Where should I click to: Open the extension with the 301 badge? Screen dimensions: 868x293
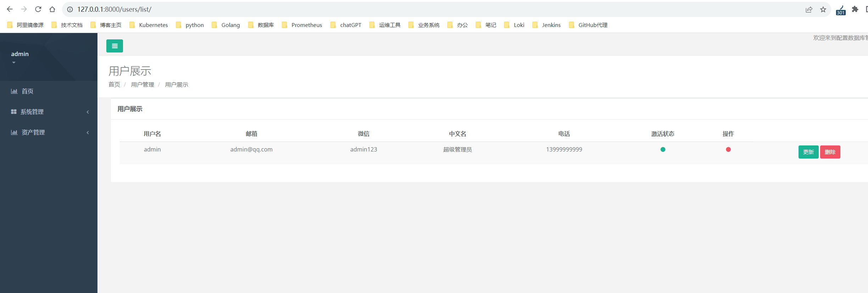(841, 10)
